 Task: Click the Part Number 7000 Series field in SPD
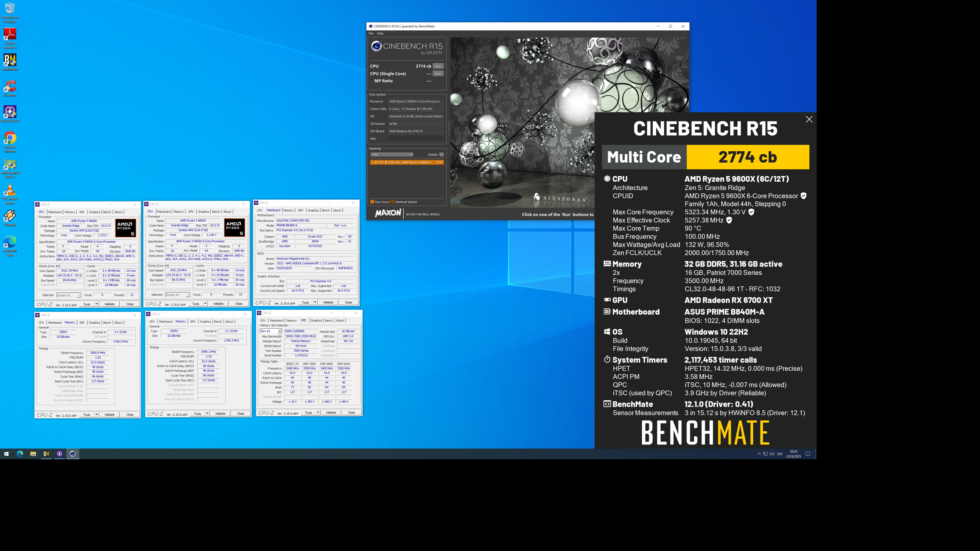[x=301, y=351]
